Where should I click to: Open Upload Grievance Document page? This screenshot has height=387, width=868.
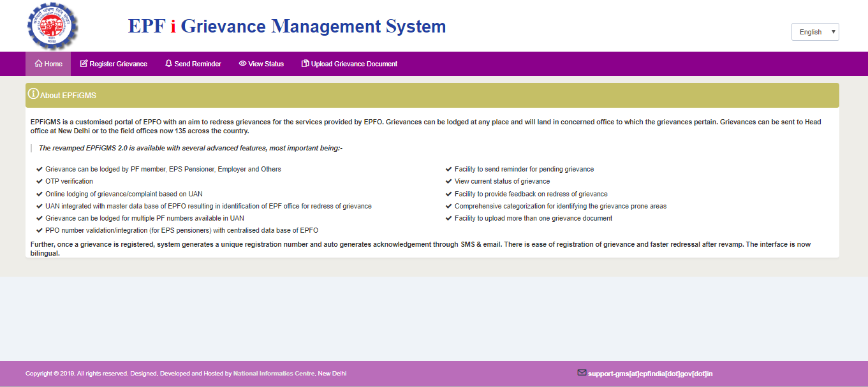[x=349, y=64]
